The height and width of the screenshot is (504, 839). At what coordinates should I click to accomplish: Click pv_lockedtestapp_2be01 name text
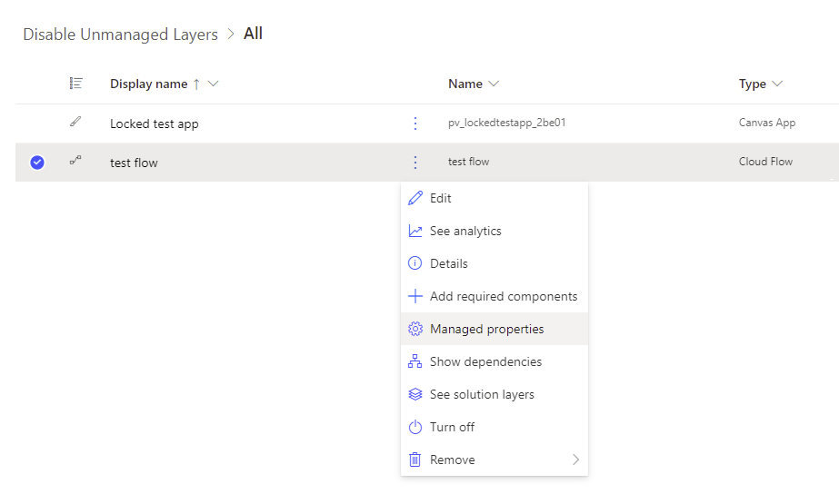506,123
